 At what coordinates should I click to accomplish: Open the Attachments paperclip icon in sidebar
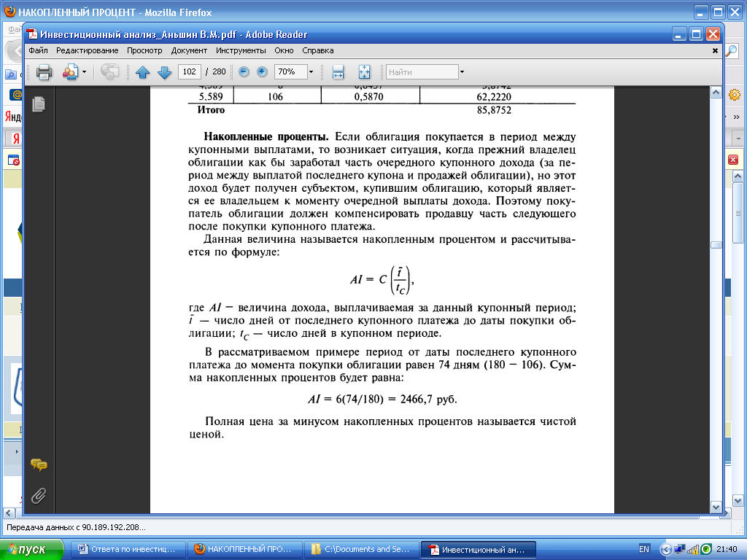pyautogui.click(x=39, y=496)
